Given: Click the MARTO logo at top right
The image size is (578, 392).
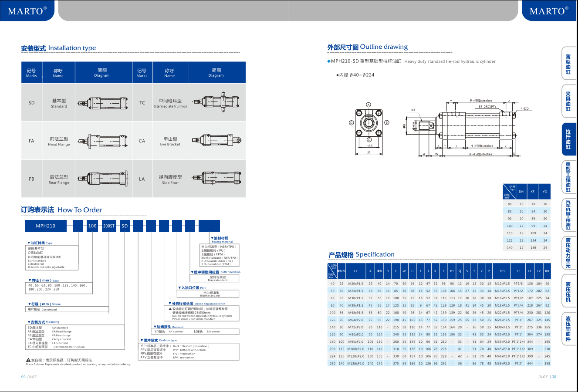Looking at the screenshot, I should (549, 11).
